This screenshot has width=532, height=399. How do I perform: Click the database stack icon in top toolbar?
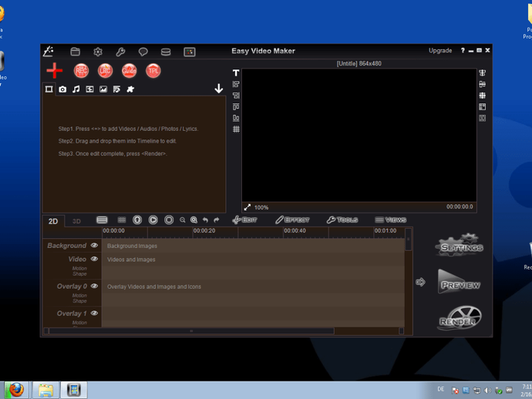click(x=166, y=52)
